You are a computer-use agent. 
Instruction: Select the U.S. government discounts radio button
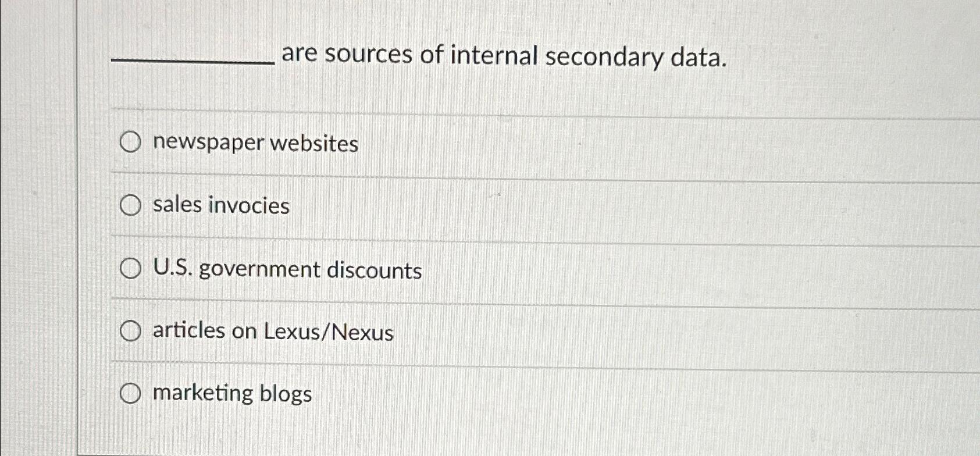pyautogui.click(x=130, y=268)
